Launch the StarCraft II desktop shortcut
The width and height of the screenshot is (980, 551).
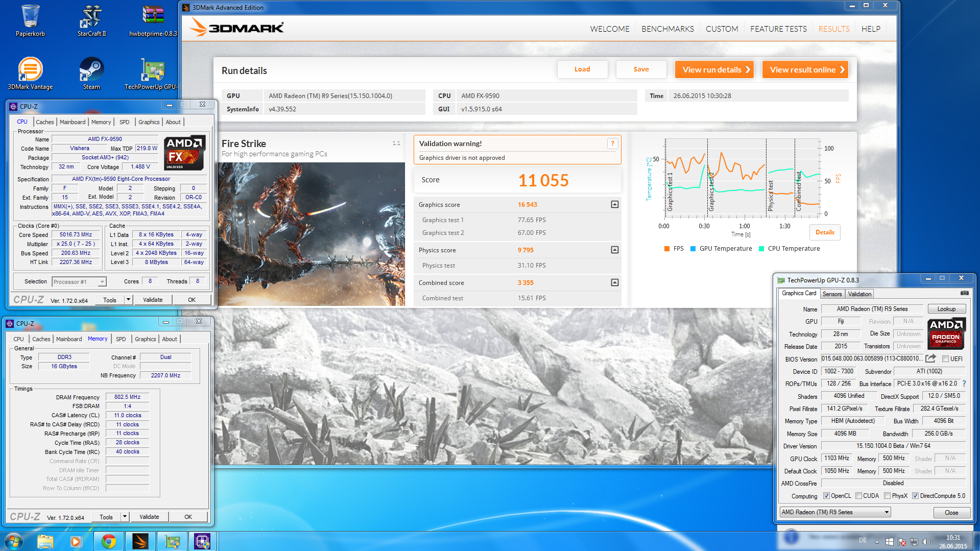(92, 20)
